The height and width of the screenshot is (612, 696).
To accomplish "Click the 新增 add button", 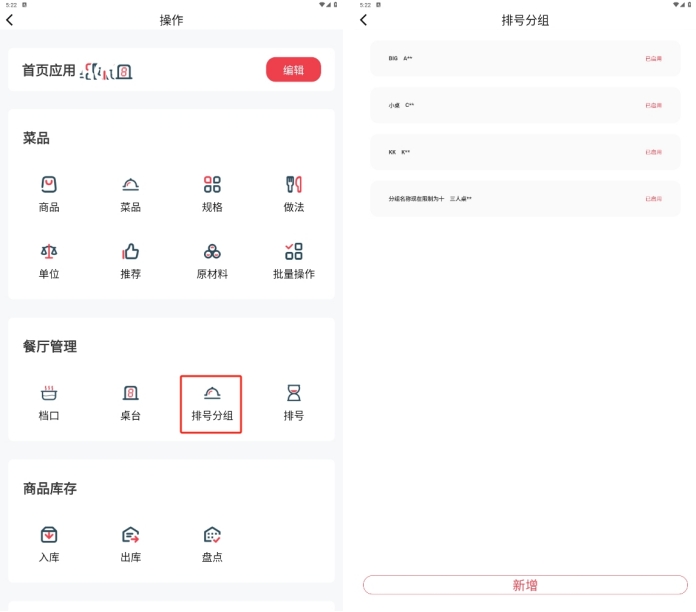I will [525, 585].
